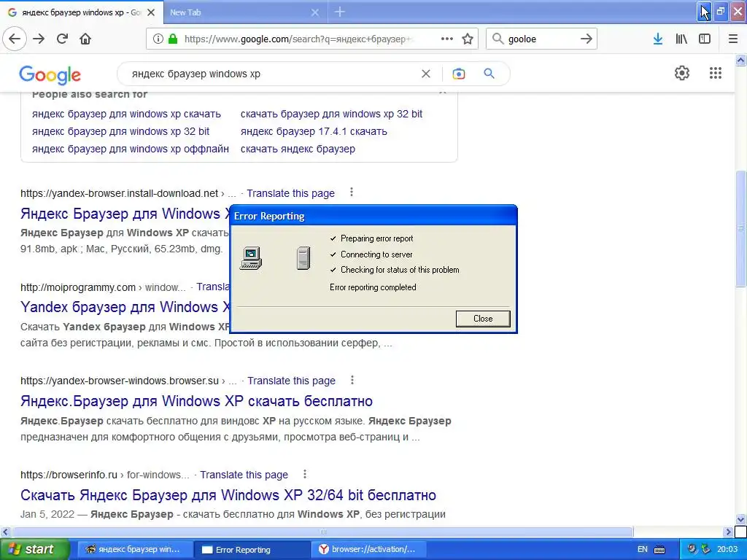Go back to the previous page
Viewport: 747px width, 560px height.
click(x=15, y=39)
